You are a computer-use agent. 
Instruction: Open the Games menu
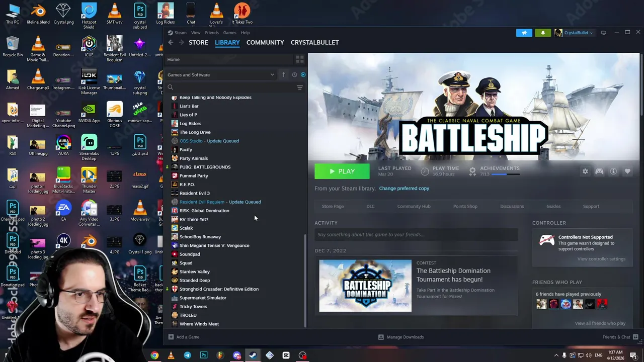click(229, 33)
